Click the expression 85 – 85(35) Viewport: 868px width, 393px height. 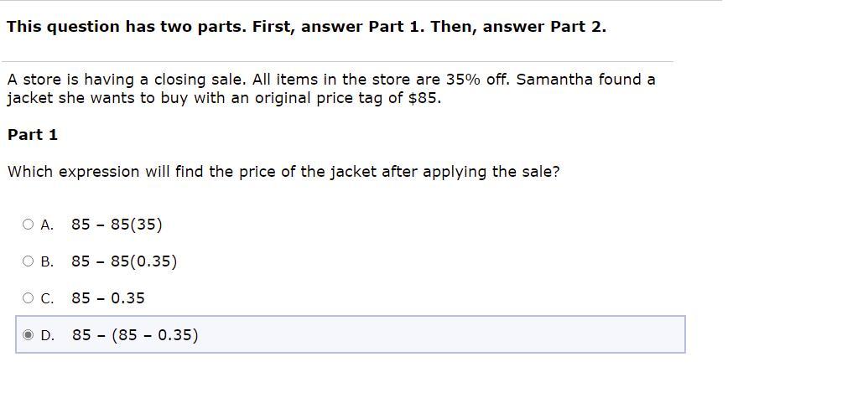coord(117,225)
